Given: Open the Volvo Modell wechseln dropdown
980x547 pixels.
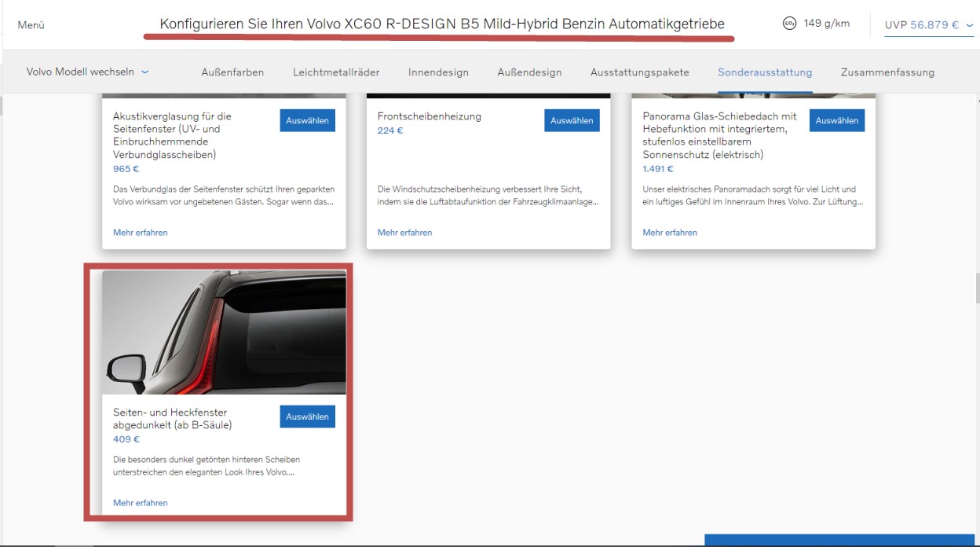Looking at the screenshot, I should [x=87, y=72].
